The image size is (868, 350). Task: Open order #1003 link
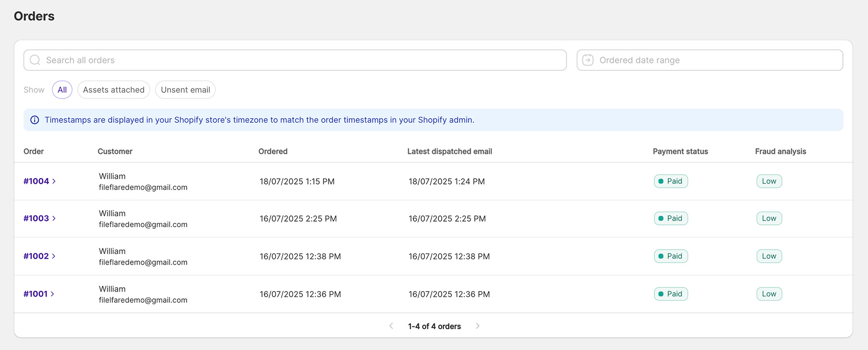36,219
